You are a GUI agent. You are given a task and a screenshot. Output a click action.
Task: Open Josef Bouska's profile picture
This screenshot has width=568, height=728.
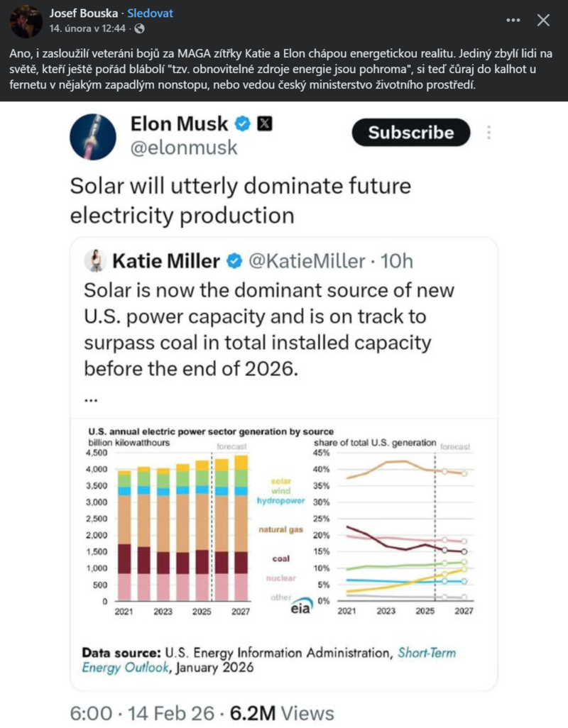(26, 21)
